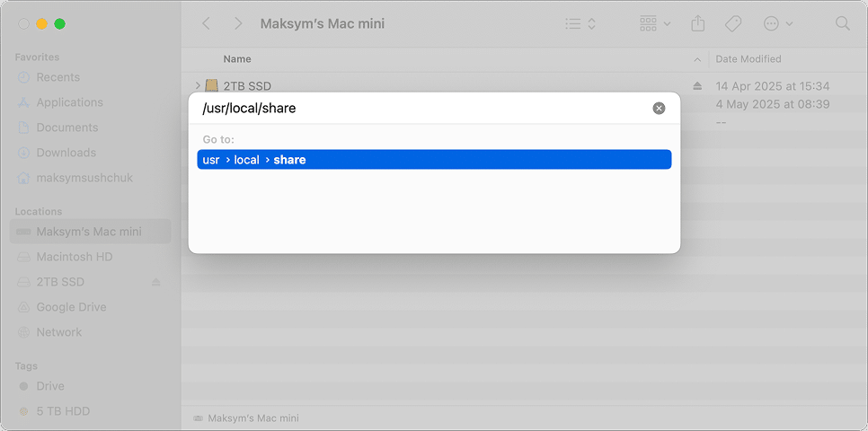Go back using the toolbar back arrow
The width and height of the screenshot is (868, 431).
click(206, 23)
